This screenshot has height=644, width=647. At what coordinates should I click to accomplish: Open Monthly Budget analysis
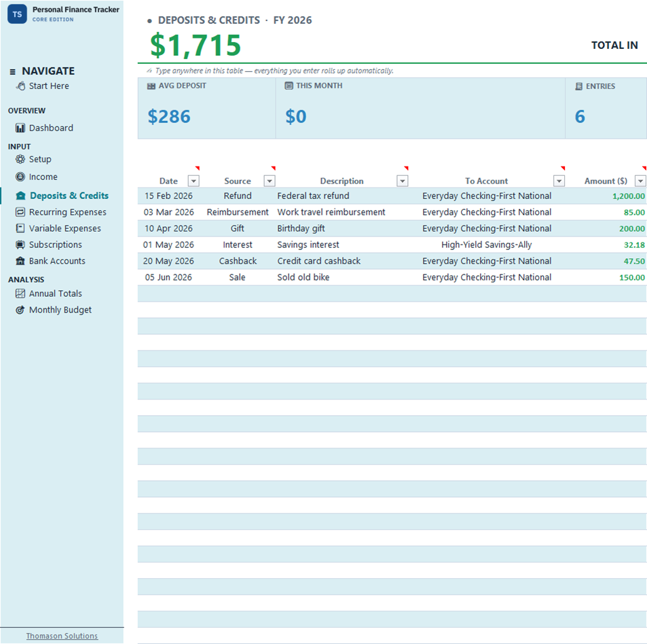[60, 310]
